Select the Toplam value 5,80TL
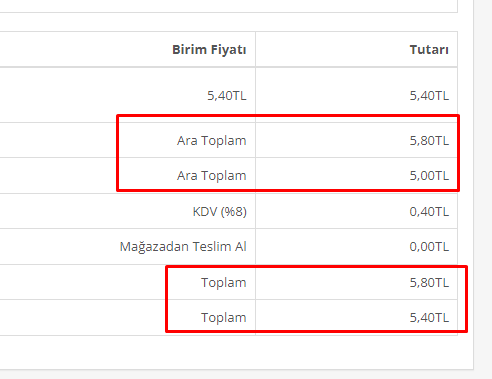 [x=429, y=283]
